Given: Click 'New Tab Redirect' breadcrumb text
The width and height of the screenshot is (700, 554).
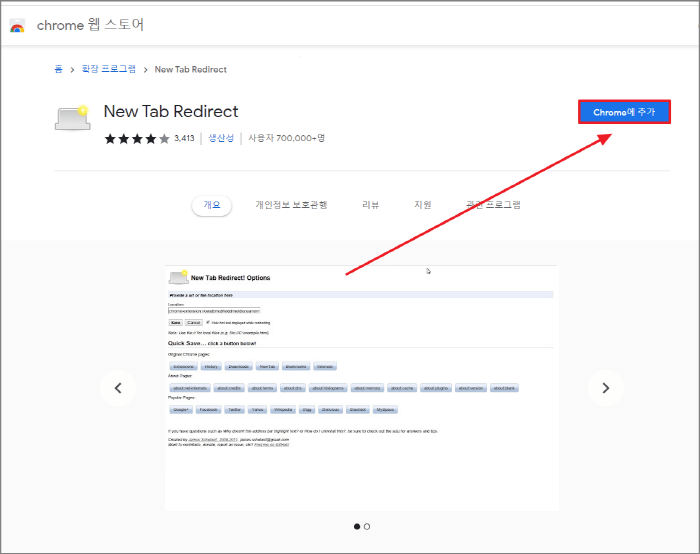Looking at the screenshot, I should (191, 70).
